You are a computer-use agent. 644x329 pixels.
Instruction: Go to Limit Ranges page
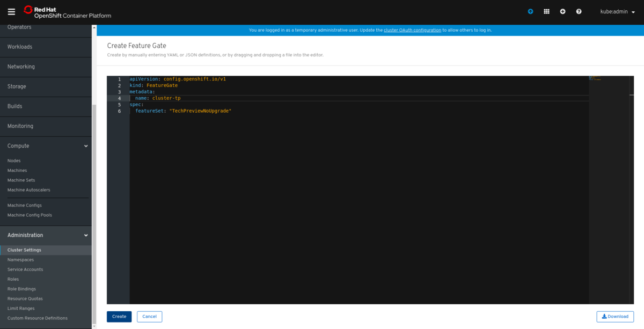tap(21, 308)
